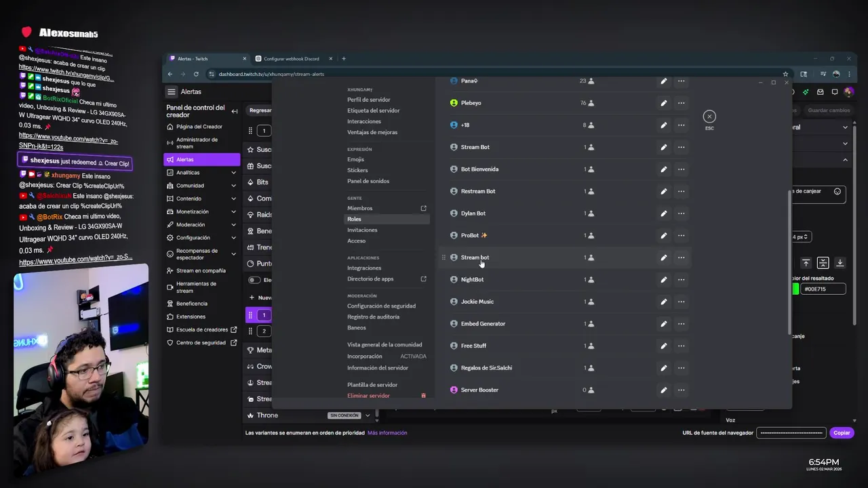Open more options for Server Booster role
Viewport: 868px width, 488px height.
(681, 390)
